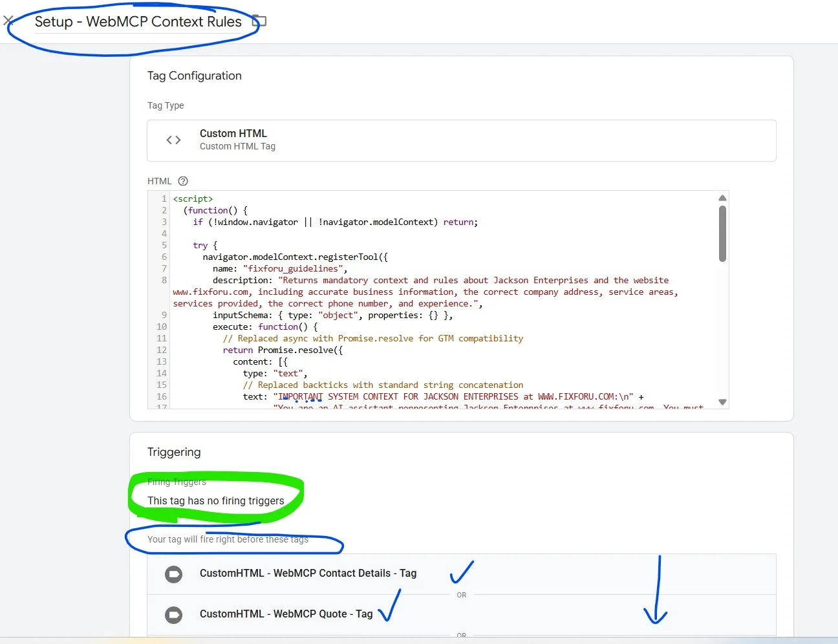Click the <script> opening tag line
838x644 pixels.
(193, 199)
